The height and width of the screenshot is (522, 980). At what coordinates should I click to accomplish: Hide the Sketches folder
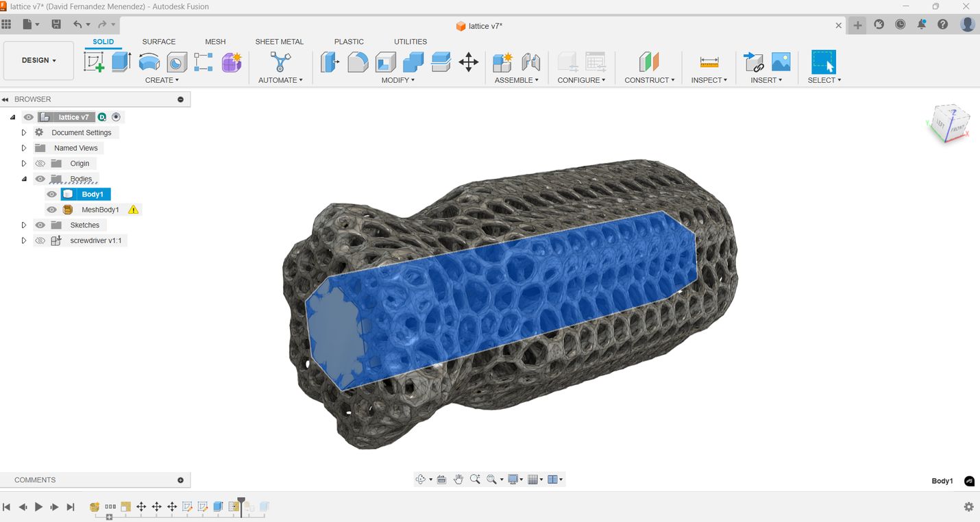40,225
